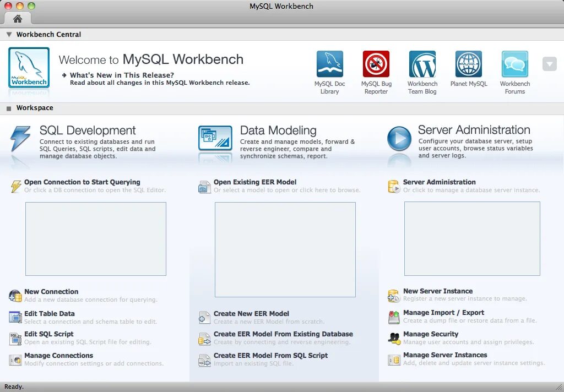Click the Edit Table Data text link
The height and width of the screenshot is (392, 564).
pyautogui.click(x=49, y=314)
